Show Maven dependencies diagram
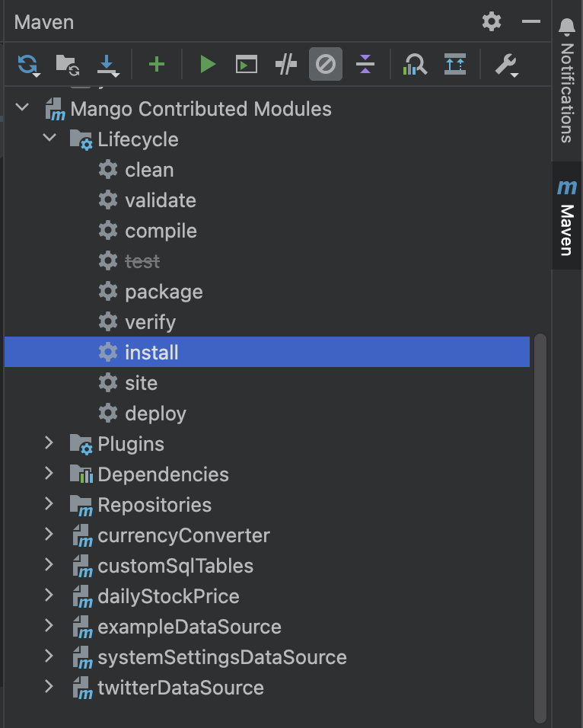 [415, 64]
